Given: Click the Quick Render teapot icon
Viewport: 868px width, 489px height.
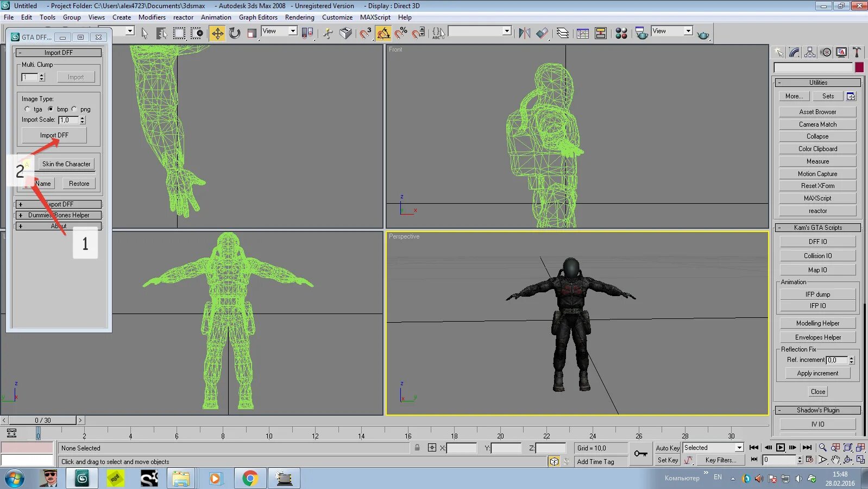Looking at the screenshot, I should pos(703,35).
